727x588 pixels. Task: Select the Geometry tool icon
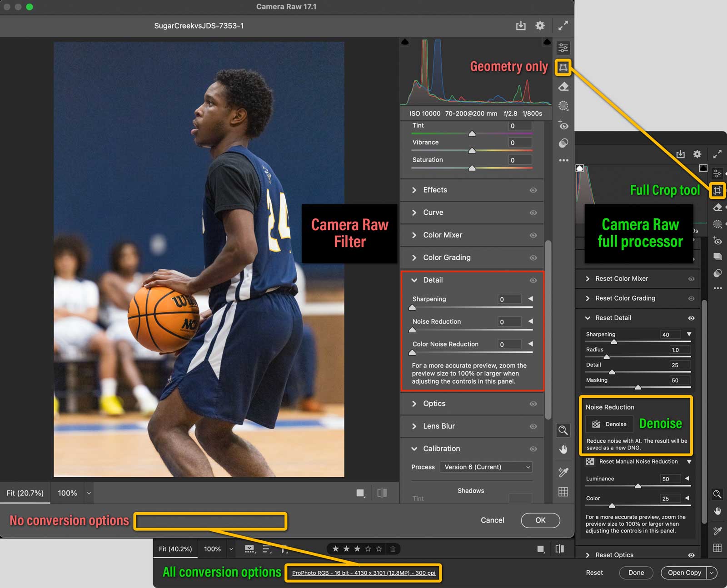pyautogui.click(x=563, y=67)
